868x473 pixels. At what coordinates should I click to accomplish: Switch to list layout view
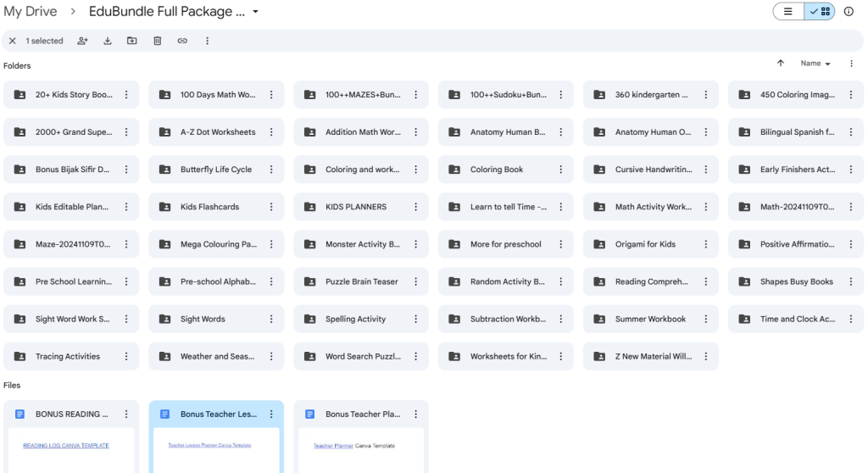point(787,12)
